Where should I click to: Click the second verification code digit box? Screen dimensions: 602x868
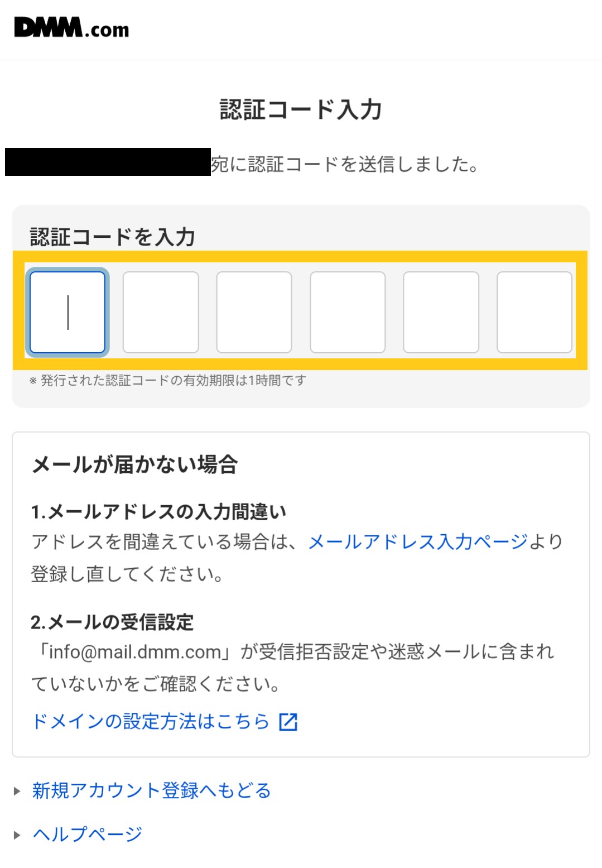(161, 313)
